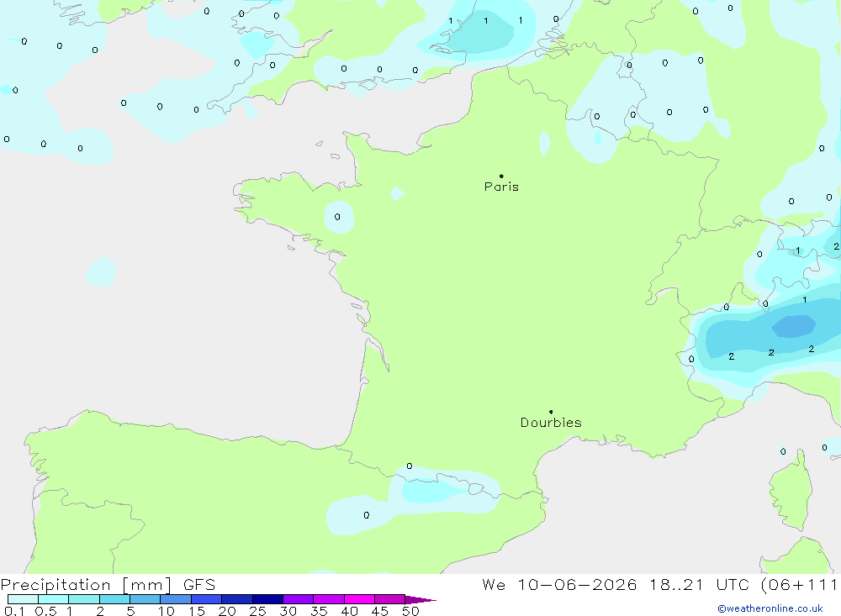Pick the 0.5–1 mm legend swatch
Image resolution: width=841 pixels, height=616 pixels.
(x=54, y=599)
